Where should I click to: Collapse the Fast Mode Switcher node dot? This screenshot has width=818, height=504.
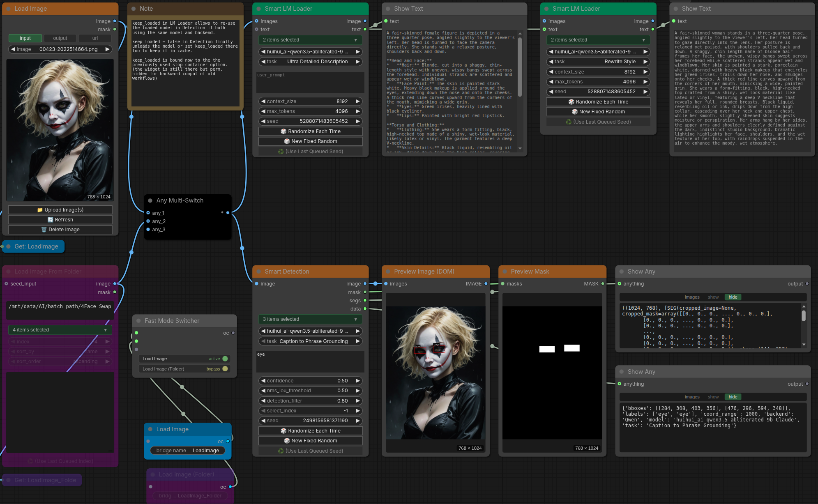pos(139,321)
